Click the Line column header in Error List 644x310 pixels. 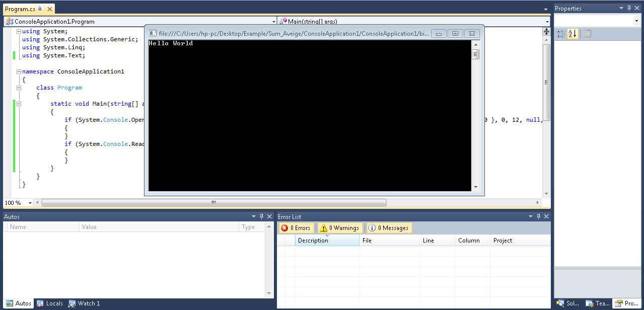[437, 241]
